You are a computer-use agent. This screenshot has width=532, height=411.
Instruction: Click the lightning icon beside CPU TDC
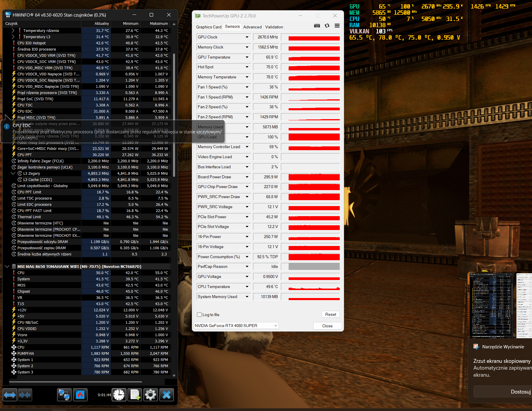[x=14, y=105]
